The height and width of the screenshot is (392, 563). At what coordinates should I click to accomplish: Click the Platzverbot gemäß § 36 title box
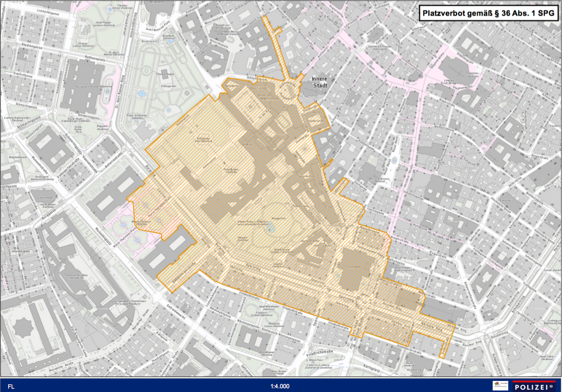coord(488,14)
